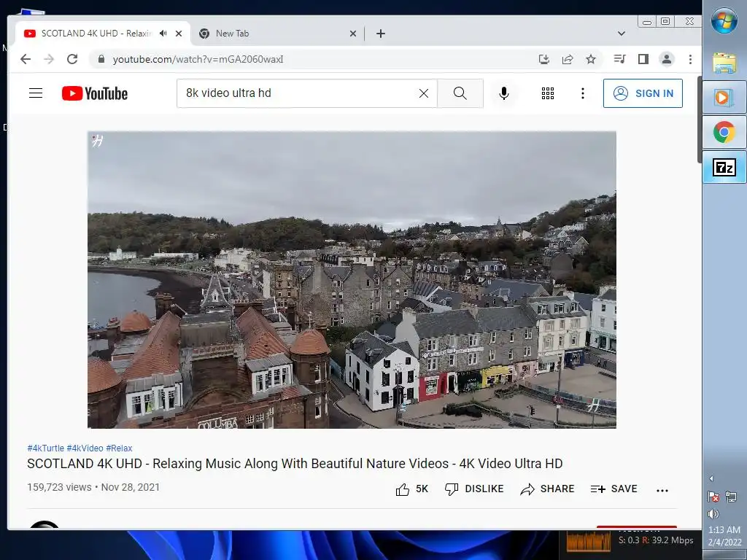Screen dimensions: 747x560
Task: Click the SHARE button under the video
Action: (547, 489)
